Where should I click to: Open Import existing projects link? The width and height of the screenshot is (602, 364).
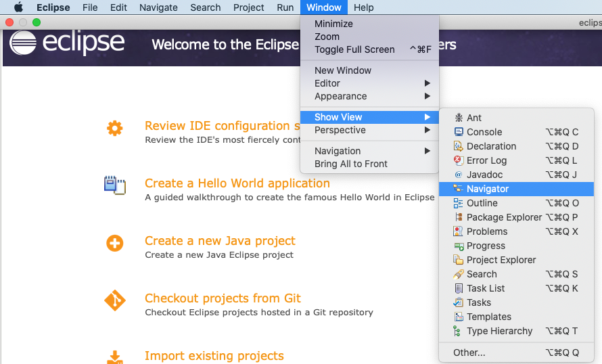pyautogui.click(x=214, y=356)
